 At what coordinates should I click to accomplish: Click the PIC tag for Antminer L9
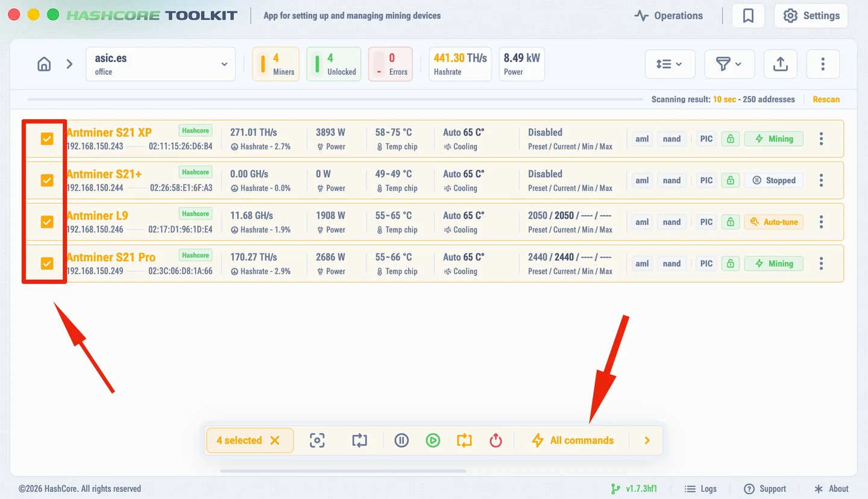pyautogui.click(x=706, y=222)
